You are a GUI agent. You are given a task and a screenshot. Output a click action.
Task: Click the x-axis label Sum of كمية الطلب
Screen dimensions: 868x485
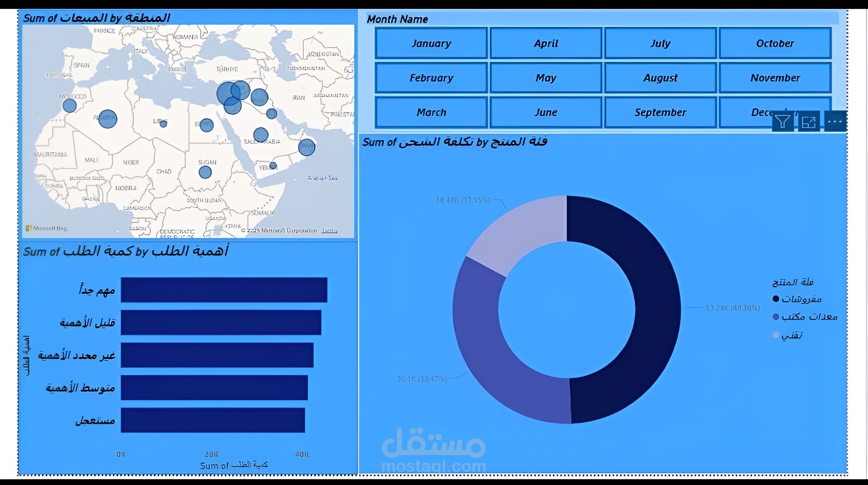(x=234, y=465)
